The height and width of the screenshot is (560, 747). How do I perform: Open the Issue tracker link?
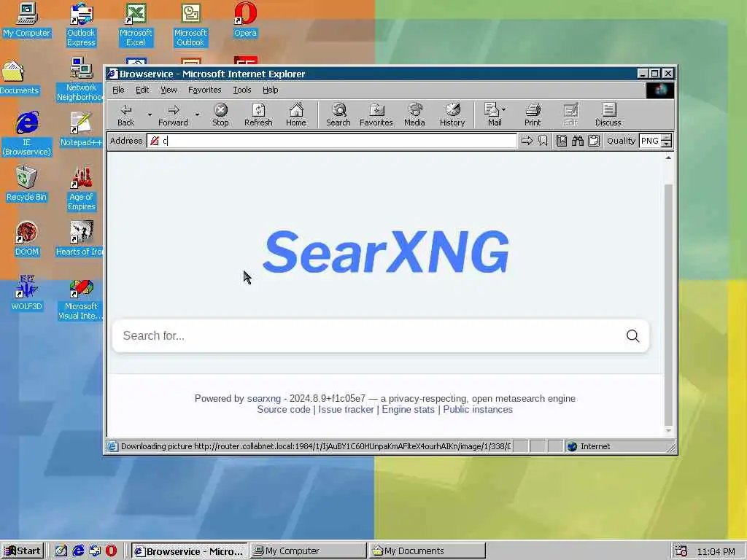point(346,410)
